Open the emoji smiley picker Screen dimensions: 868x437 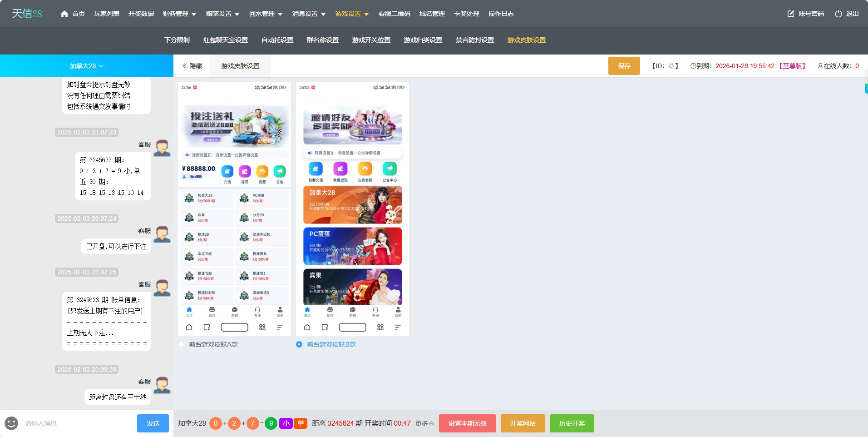11,423
